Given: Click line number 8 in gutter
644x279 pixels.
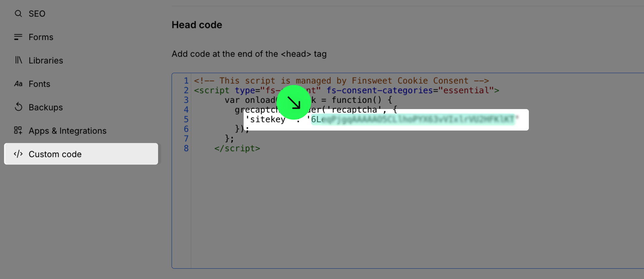Looking at the screenshot, I should [x=186, y=148].
